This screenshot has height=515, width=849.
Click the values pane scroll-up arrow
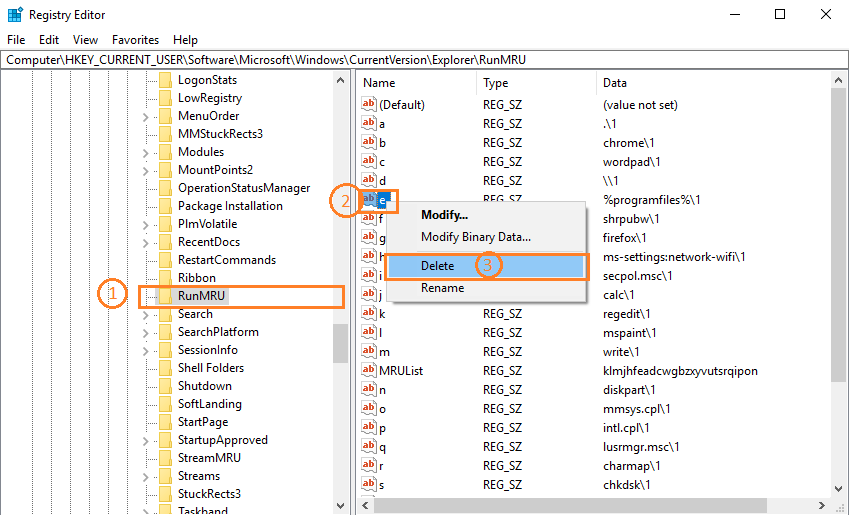(838, 80)
